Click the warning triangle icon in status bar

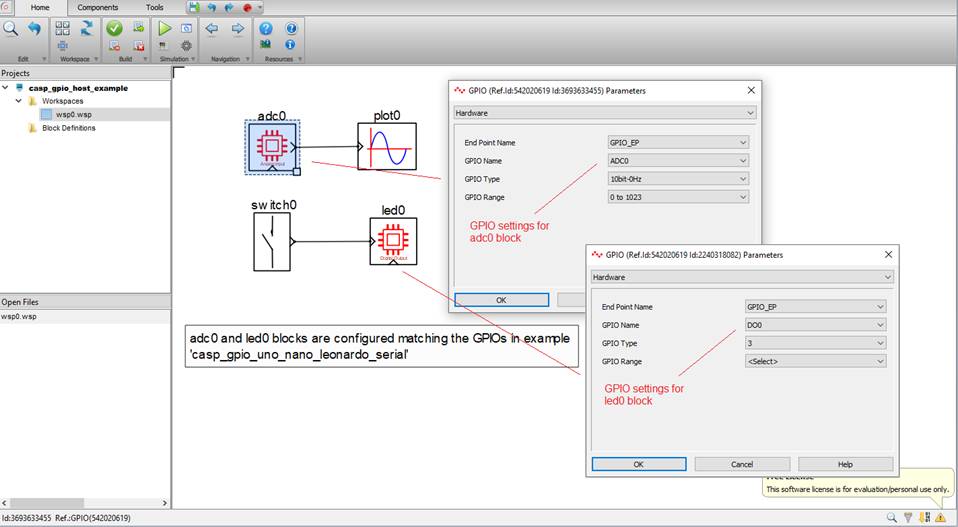tap(940, 517)
